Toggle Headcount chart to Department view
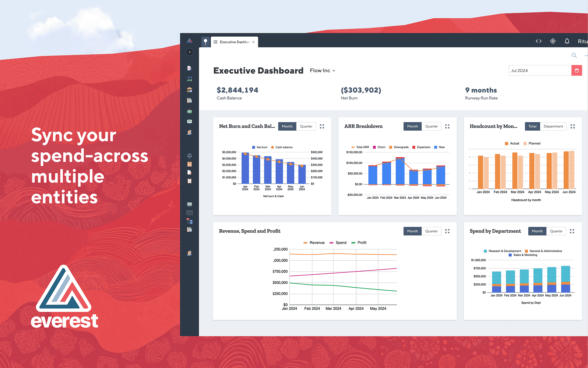Image resolution: width=588 pixels, height=368 pixels. click(x=553, y=126)
